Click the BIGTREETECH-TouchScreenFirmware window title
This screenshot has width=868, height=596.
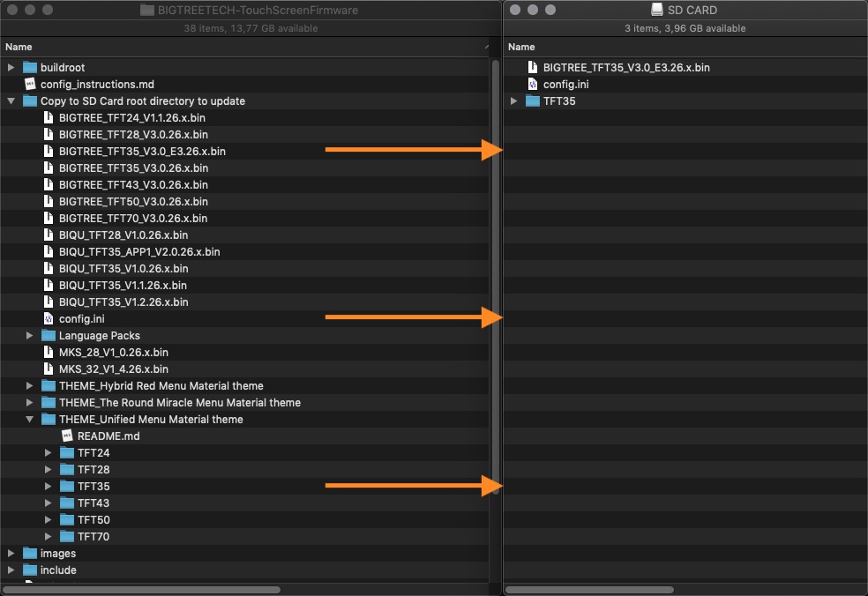coord(258,10)
